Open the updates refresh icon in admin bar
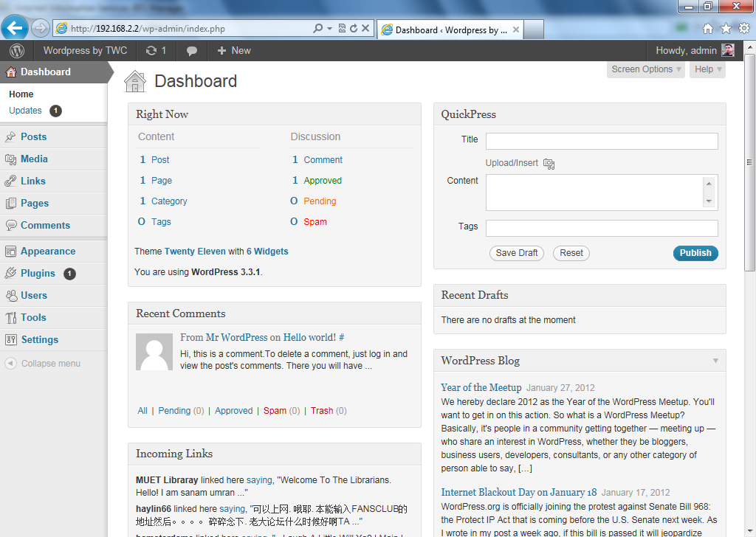756x537 pixels. tap(151, 51)
